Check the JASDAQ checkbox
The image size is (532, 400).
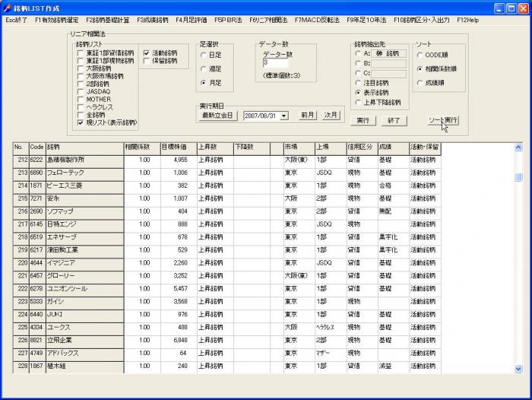81,90
